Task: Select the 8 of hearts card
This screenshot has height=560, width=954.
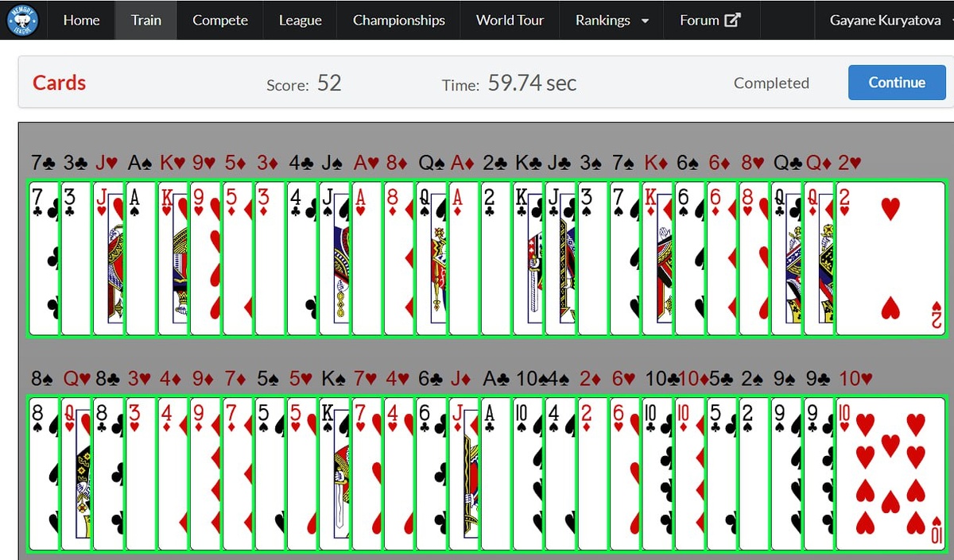Action: click(754, 258)
